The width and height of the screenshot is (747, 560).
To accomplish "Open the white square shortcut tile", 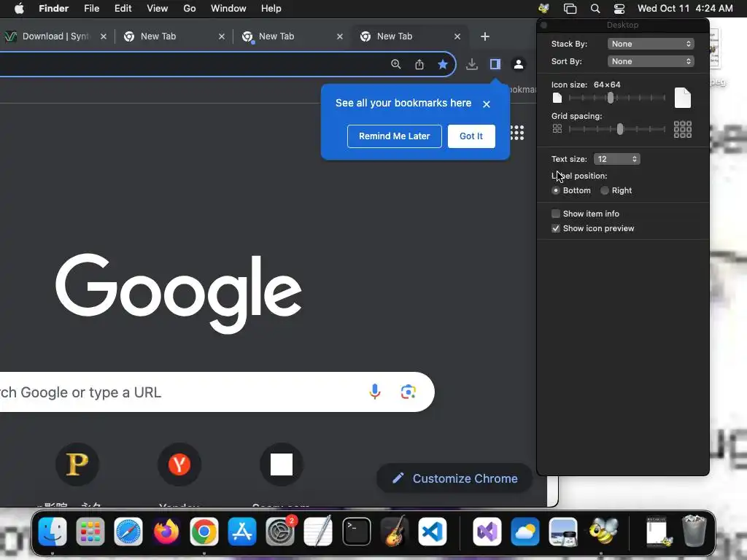I will tap(281, 464).
